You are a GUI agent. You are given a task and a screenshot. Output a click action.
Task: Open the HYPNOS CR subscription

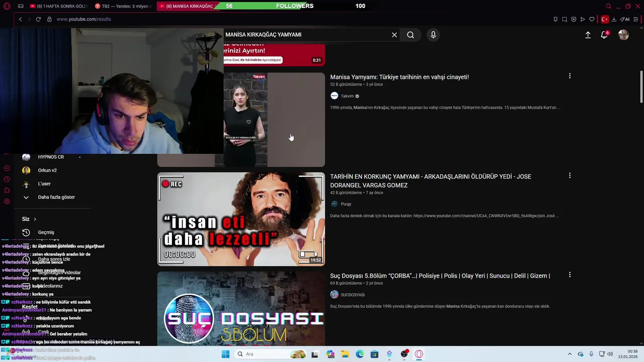[x=51, y=157]
